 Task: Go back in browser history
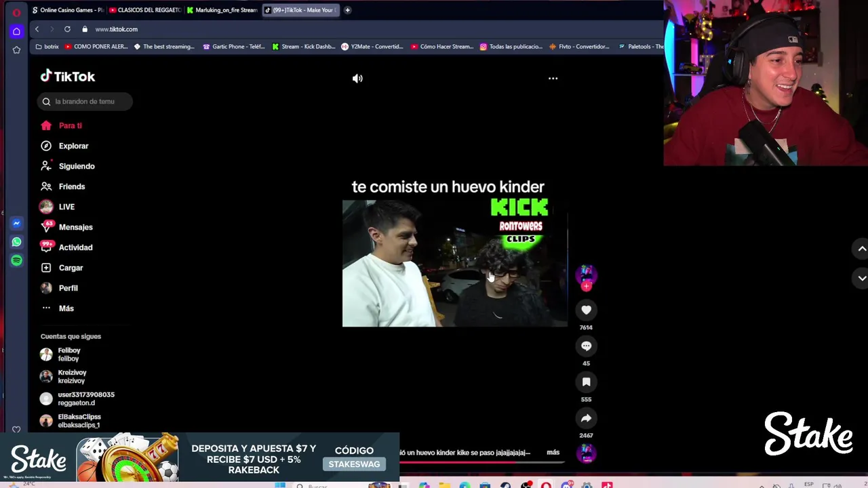[37, 29]
